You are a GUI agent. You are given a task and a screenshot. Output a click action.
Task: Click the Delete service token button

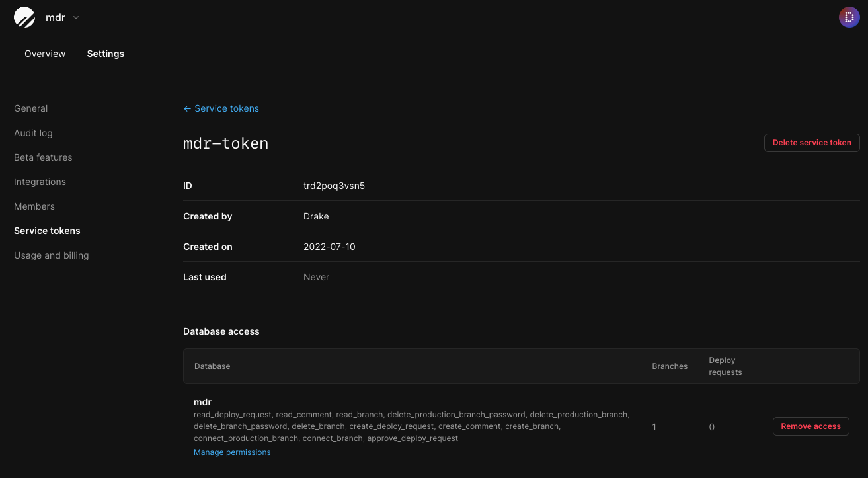click(x=811, y=143)
